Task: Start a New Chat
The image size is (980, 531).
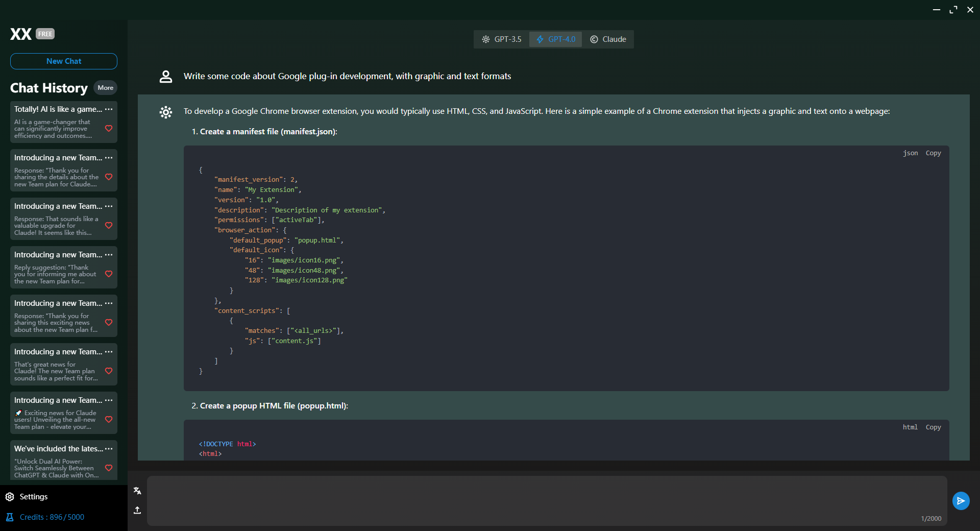Action: [x=64, y=61]
